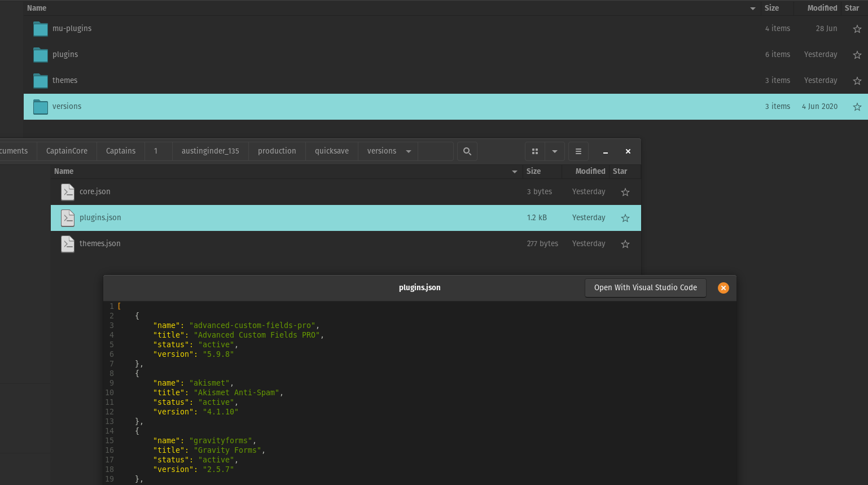Star the core.json file
Screen dimensions: 868x485
[x=625, y=192]
